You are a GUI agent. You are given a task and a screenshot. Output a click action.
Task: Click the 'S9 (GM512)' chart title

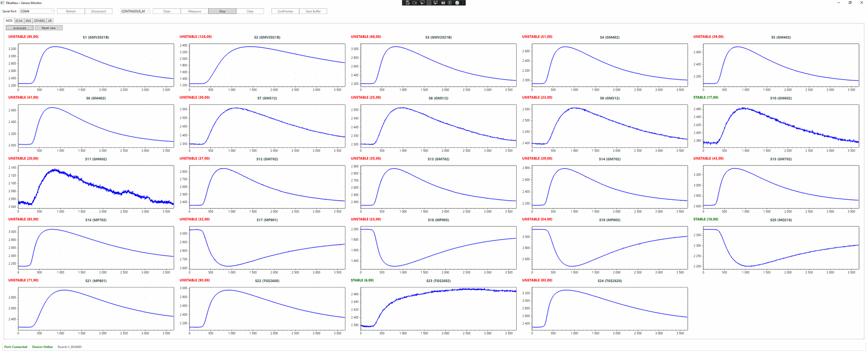[x=610, y=98]
